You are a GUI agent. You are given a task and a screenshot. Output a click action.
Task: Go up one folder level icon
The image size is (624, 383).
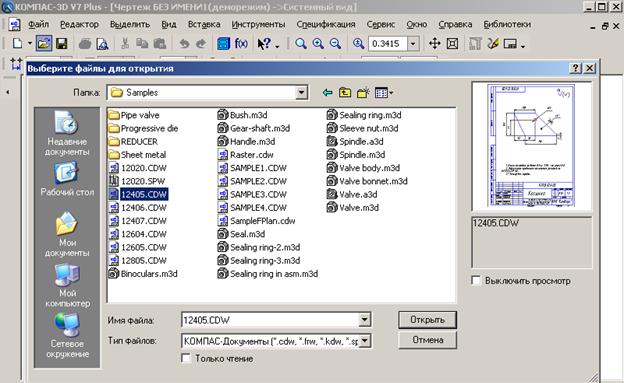tap(345, 93)
